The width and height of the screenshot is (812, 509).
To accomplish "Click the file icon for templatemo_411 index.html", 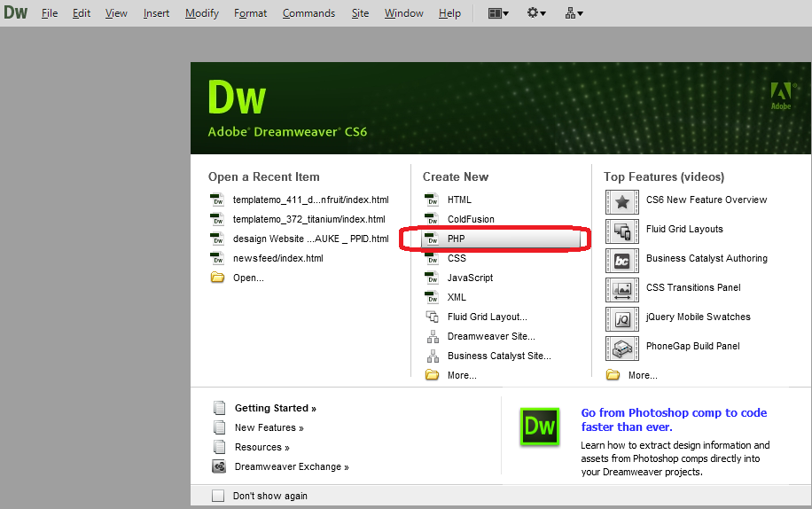I will (x=217, y=200).
